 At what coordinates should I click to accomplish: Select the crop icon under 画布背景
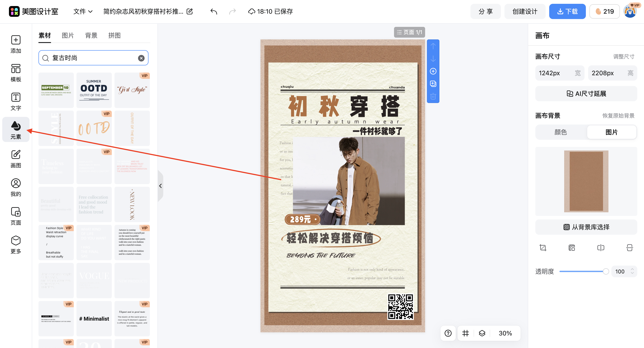(x=543, y=248)
